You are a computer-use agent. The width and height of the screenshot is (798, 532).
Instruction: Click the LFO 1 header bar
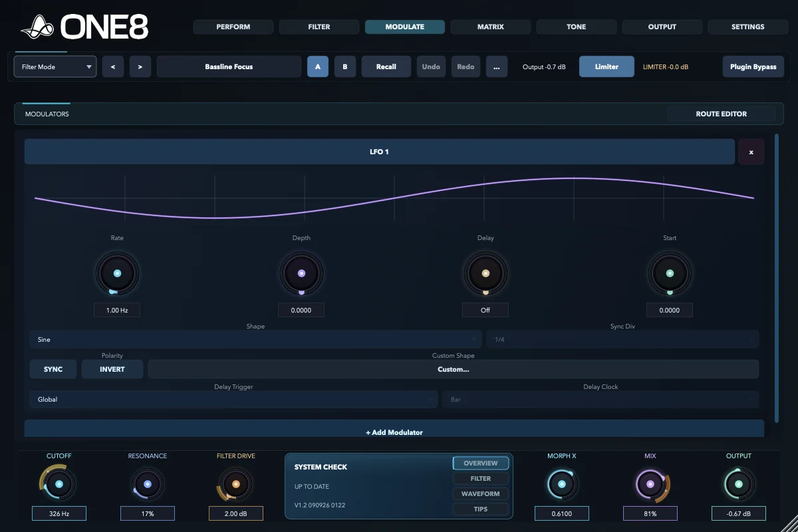pos(379,152)
